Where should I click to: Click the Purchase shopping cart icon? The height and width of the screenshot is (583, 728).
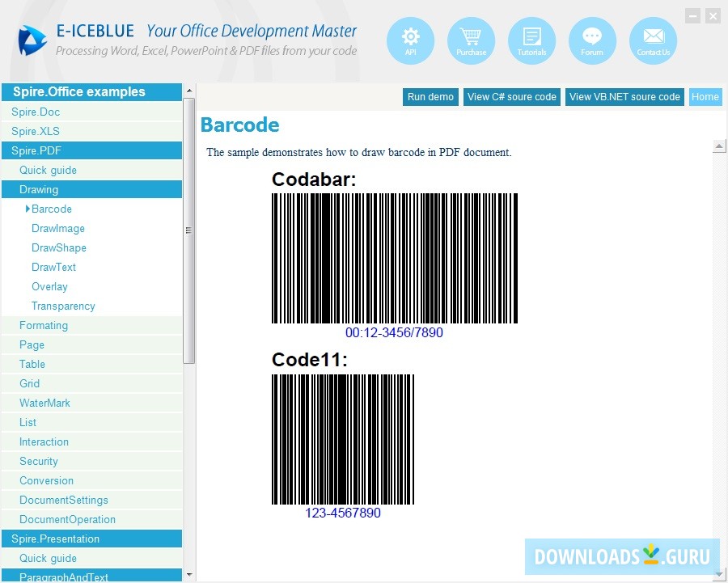point(471,41)
